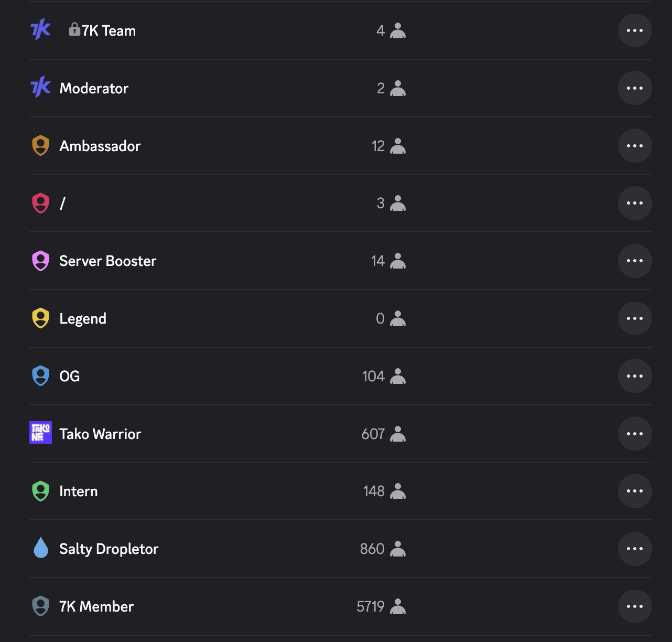The image size is (672, 642).
Task: Click the Tako Warrior NFT role icon
Action: (40, 433)
